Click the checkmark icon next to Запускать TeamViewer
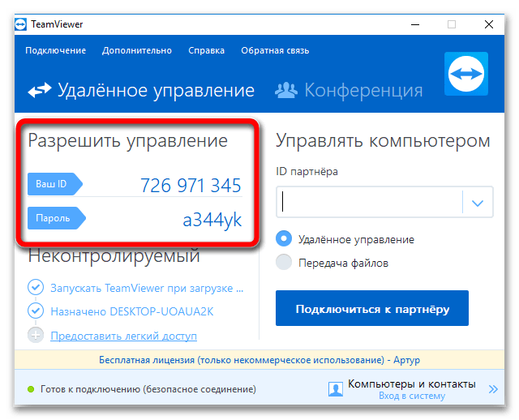 tap(36, 287)
